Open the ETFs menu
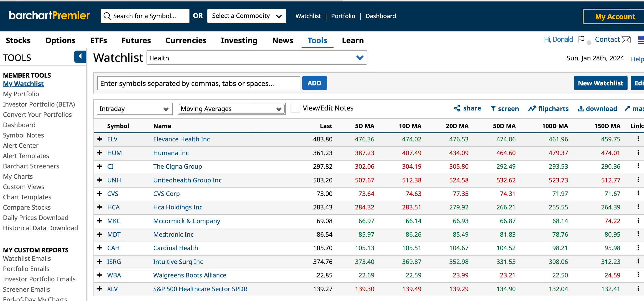The height and width of the screenshot is (301, 644). coord(98,40)
